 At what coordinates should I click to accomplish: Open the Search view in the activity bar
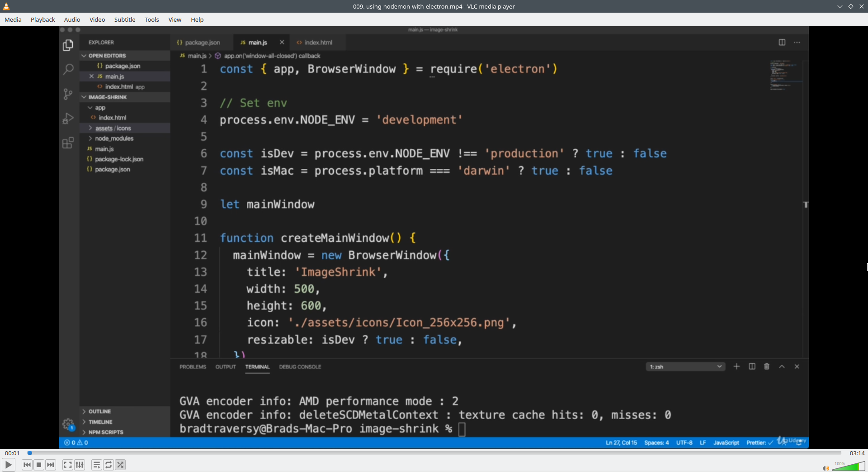click(x=68, y=69)
